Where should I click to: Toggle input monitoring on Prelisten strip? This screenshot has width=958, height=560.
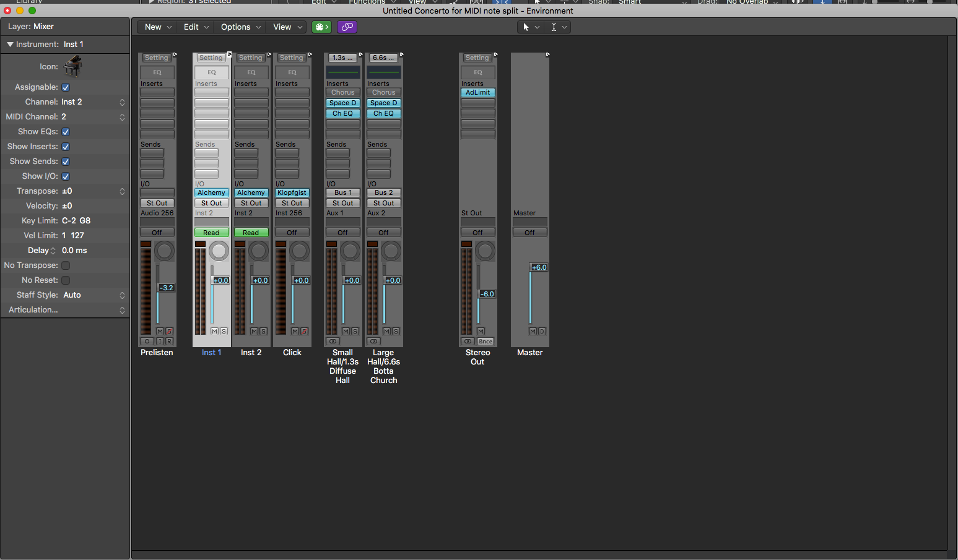click(160, 342)
